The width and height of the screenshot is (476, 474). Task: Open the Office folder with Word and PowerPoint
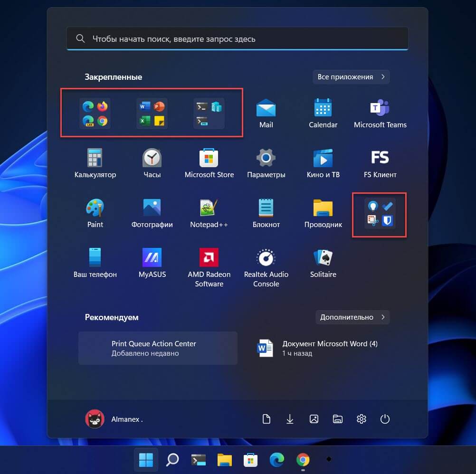152,113
